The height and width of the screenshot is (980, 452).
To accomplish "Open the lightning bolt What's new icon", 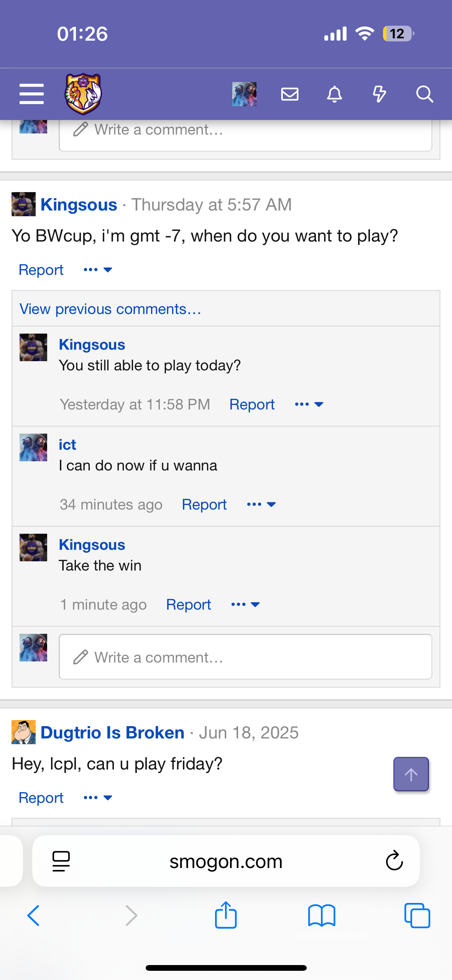I will [x=379, y=94].
